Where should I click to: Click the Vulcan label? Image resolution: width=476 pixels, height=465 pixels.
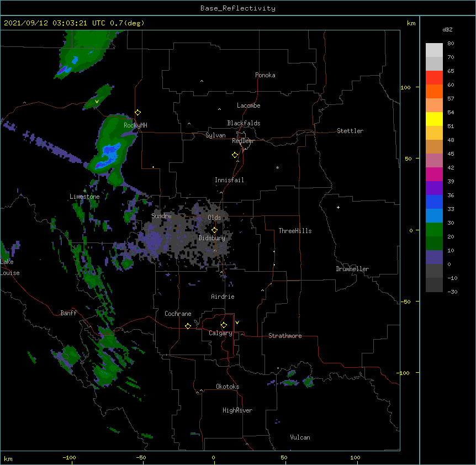(300, 437)
